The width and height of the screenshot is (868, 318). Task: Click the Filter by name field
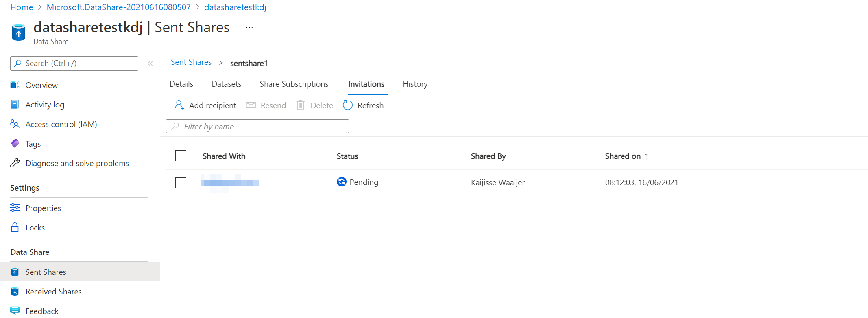(x=257, y=126)
